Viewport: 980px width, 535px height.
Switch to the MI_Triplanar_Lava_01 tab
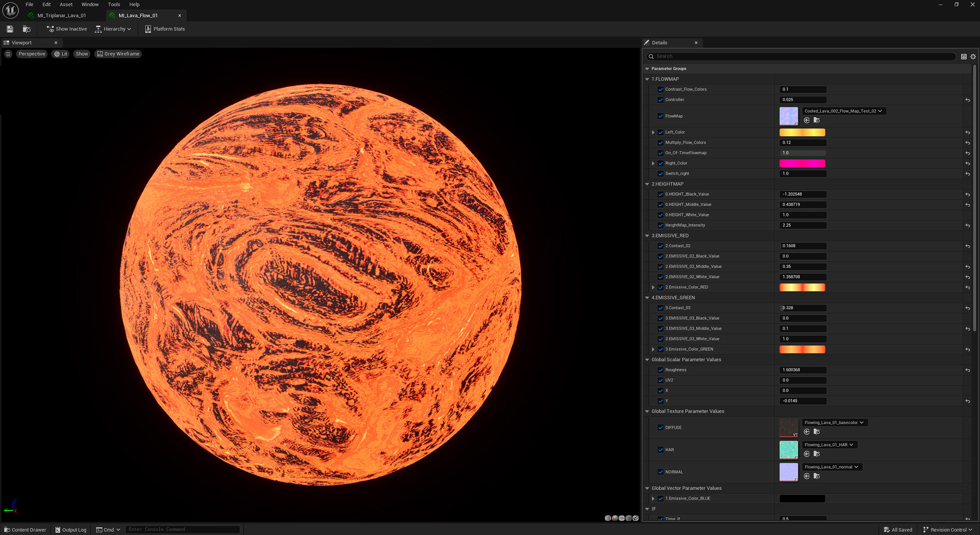pos(61,15)
